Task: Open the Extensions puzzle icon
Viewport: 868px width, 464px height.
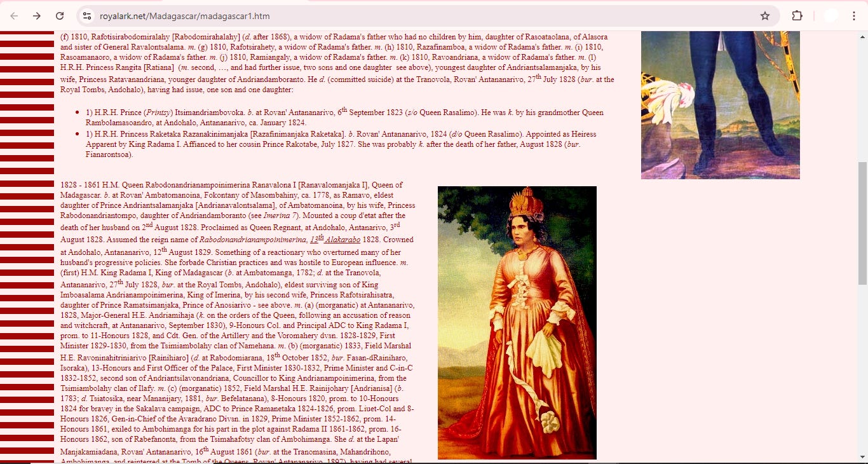Action: 797,16
